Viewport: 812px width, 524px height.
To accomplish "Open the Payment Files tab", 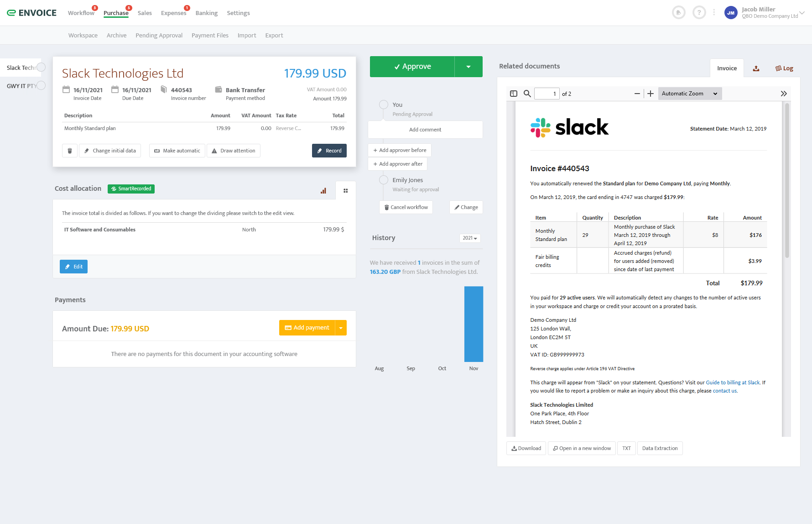I will (210, 35).
